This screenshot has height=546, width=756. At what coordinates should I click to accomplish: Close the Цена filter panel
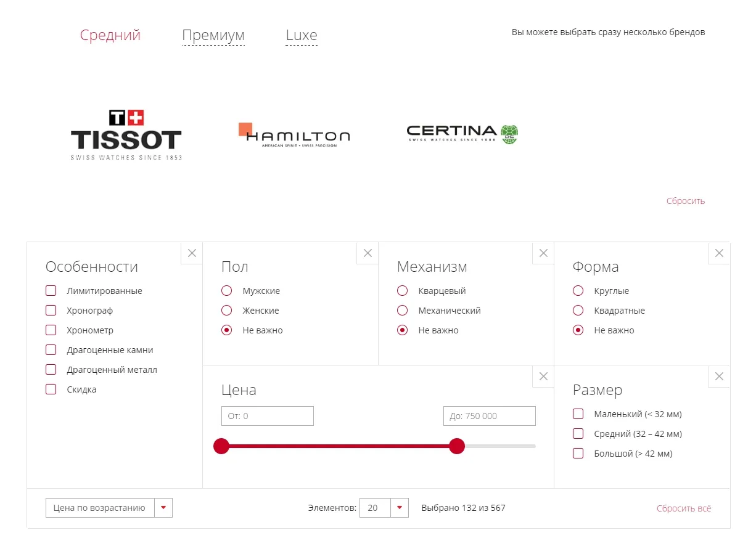(543, 377)
